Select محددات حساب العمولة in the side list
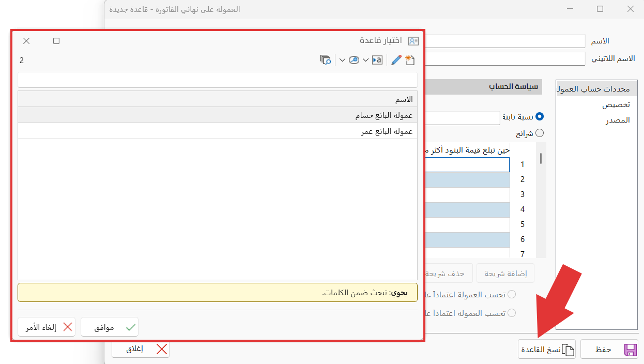Screen dimensions: 644x364 (x=597, y=89)
